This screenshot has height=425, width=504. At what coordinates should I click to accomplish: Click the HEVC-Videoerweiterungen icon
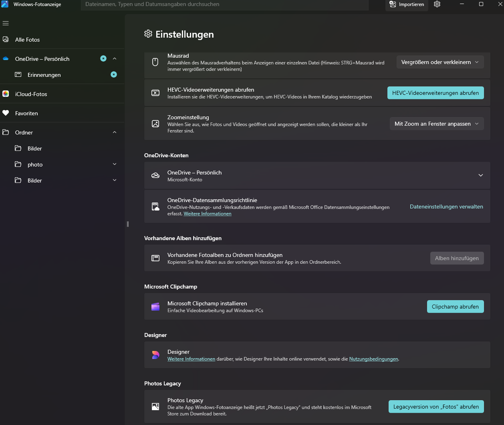155,92
